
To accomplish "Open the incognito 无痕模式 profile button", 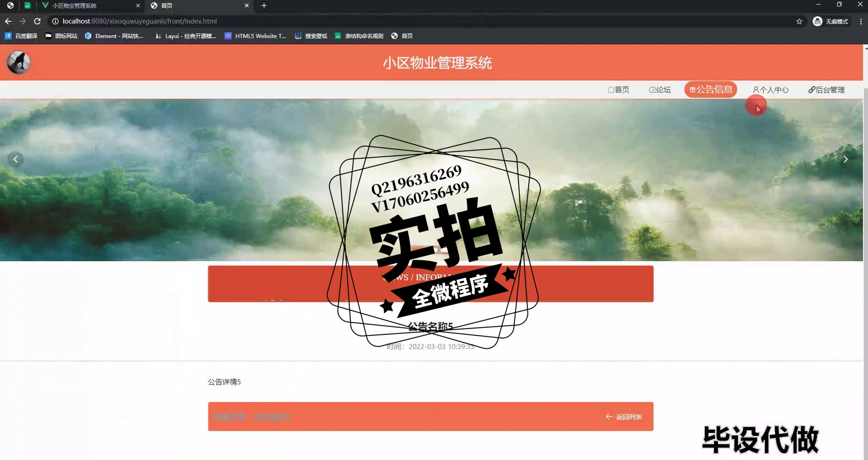I will (x=830, y=21).
